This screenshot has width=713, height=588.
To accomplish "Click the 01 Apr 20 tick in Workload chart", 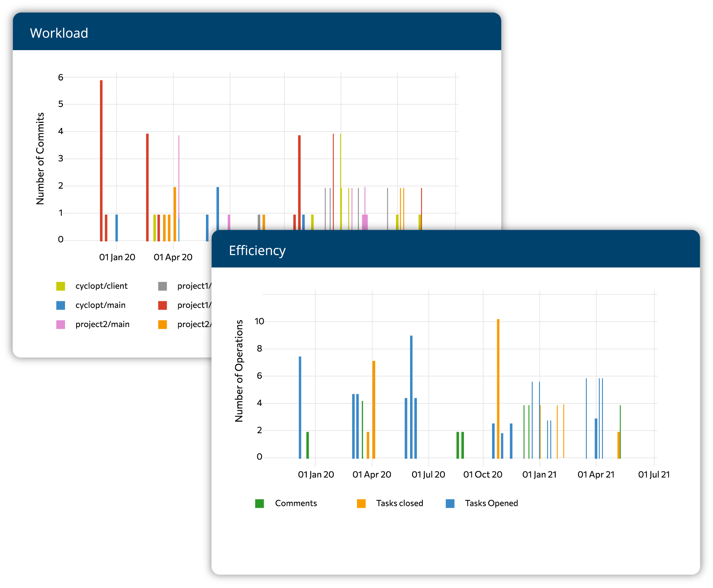I will pyautogui.click(x=173, y=257).
